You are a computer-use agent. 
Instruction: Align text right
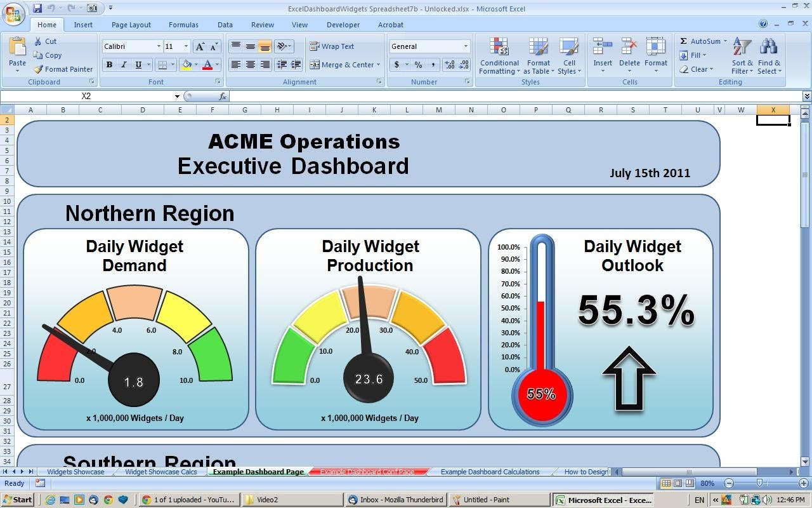click(x=265, y=65)
